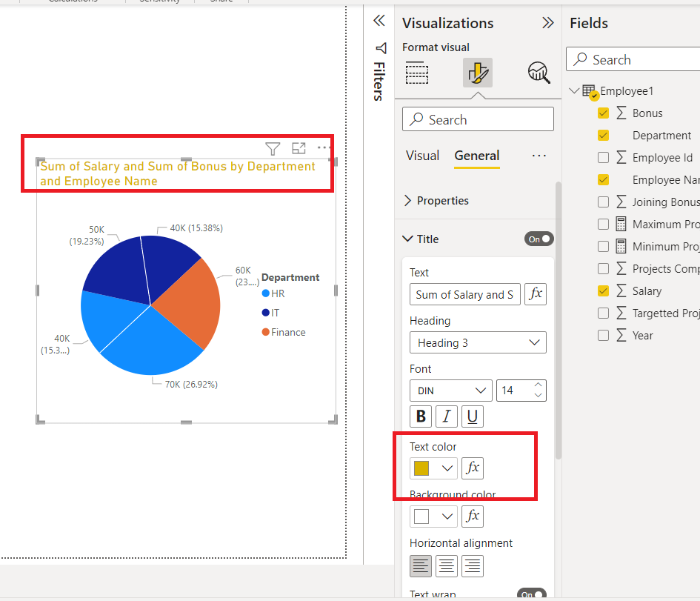Click the Filters pane megaphone icon
The image size is (700, 601).
click(x=381, y=47)
